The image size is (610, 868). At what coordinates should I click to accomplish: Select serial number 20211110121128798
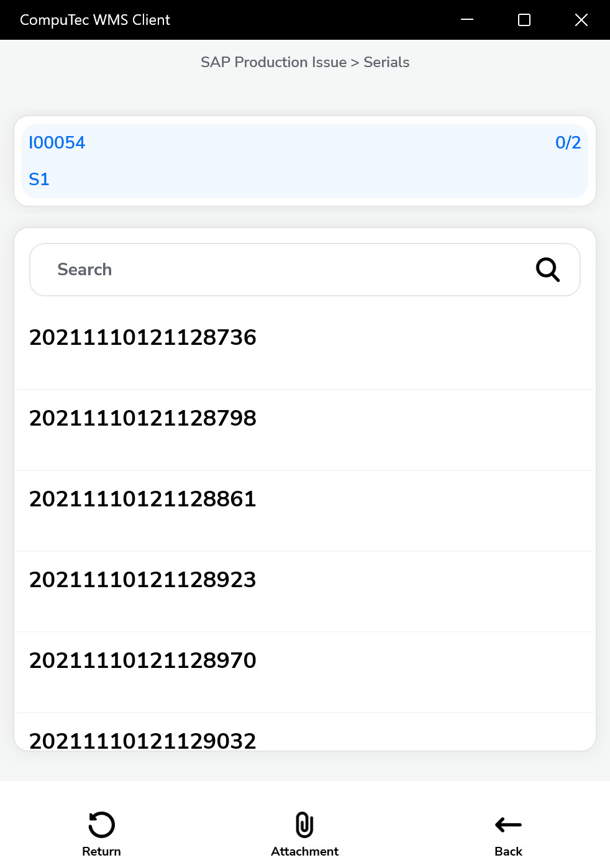click(x=143, y=418)
